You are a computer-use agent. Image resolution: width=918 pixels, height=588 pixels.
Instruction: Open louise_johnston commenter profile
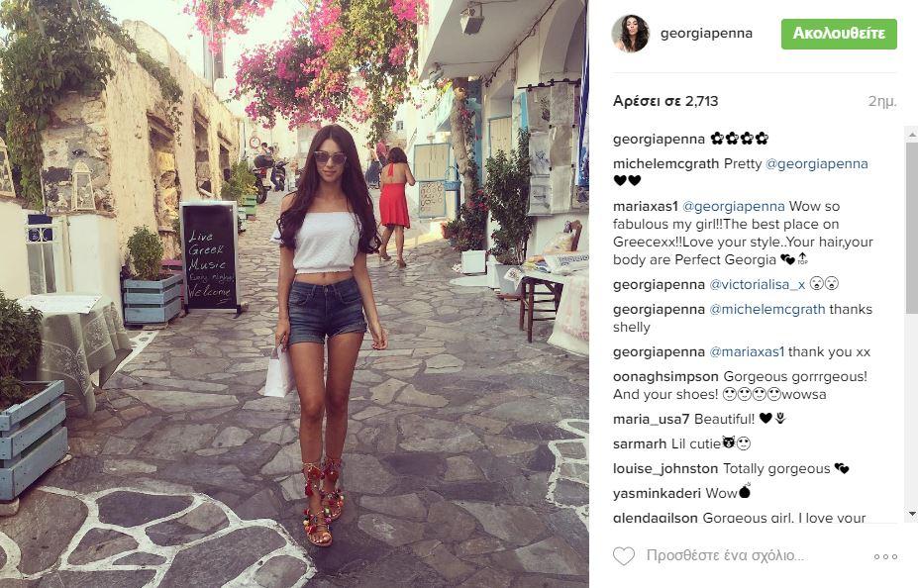[x=665, y=469]
